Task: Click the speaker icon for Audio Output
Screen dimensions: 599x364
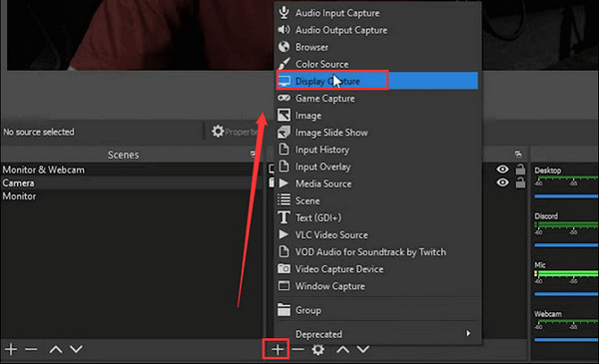Action: [284, 30]
